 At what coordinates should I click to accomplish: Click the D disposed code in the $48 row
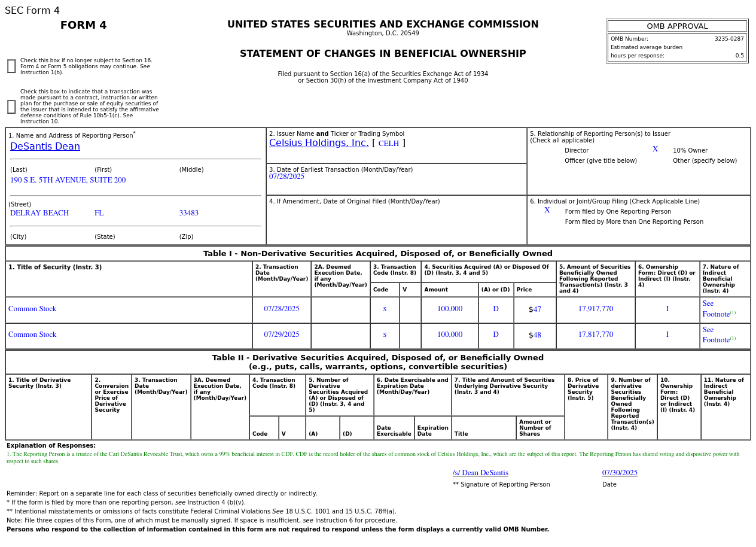pos(496,335)
